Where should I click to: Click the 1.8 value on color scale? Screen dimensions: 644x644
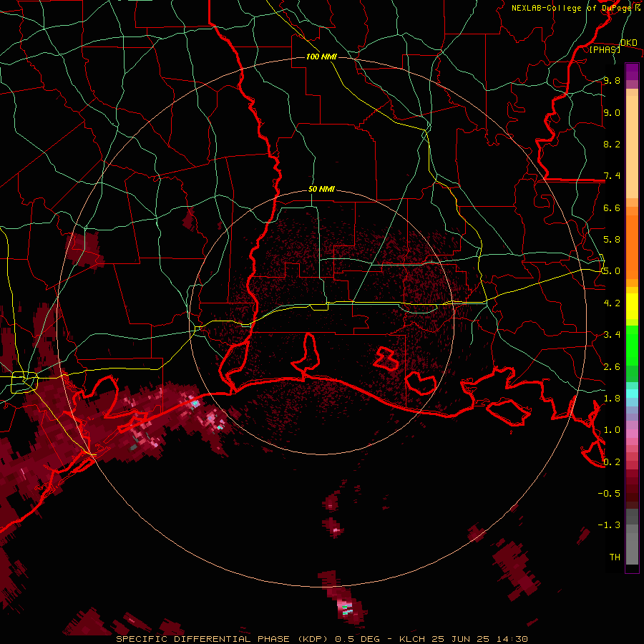pos(612,399)
